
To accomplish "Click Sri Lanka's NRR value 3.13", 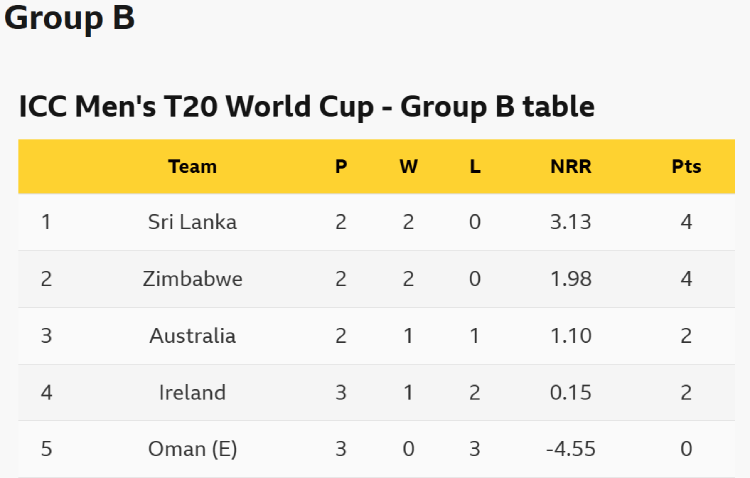I will [x=571, y=222].
